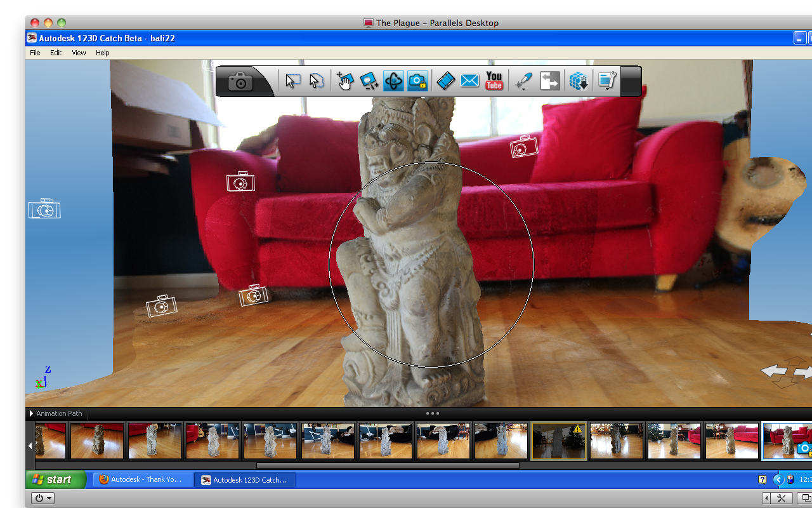
Task: Expand hidden system tray icons with the round arrow
Action: [x=779, y=479]
